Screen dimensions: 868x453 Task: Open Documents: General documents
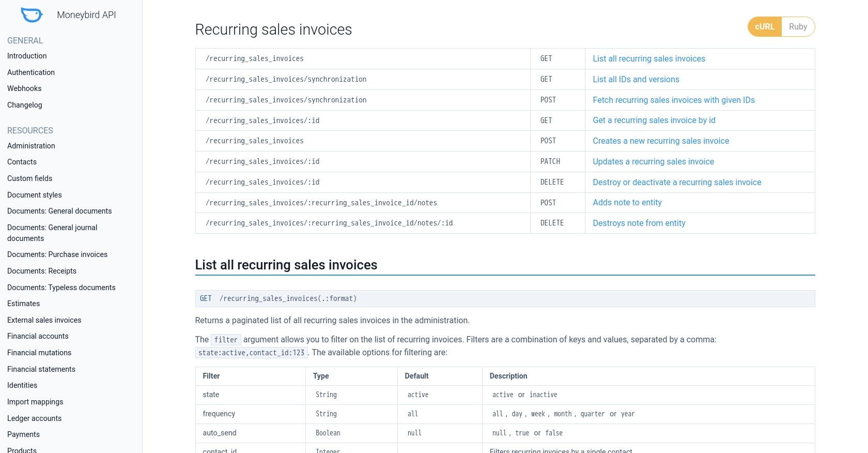click(59, 211)
